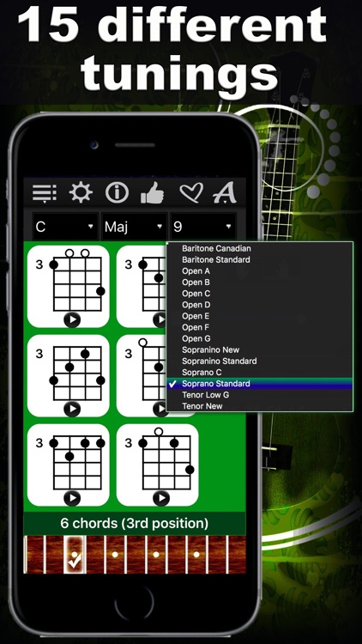Tap the thumbs-up like icon
Image resolution: width=362 pixels, height=644 pixels.
[153, 192]
